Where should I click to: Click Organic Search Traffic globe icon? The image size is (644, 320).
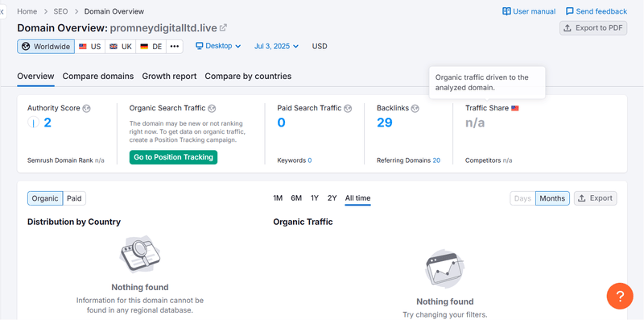point(212,108)
